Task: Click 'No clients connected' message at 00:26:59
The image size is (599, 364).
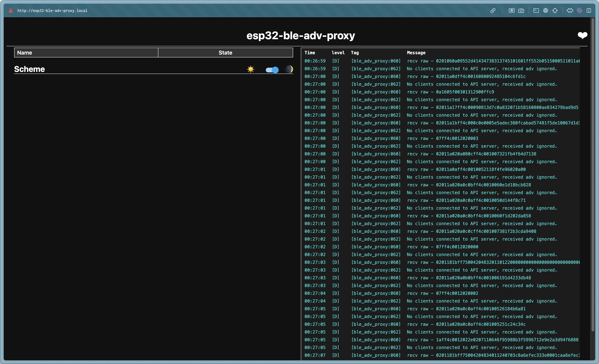Action: 482,69
